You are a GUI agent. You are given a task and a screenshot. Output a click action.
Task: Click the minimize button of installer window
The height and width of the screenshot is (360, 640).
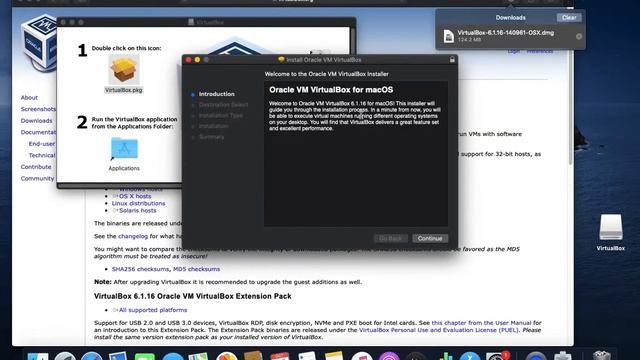click(198, 60)
